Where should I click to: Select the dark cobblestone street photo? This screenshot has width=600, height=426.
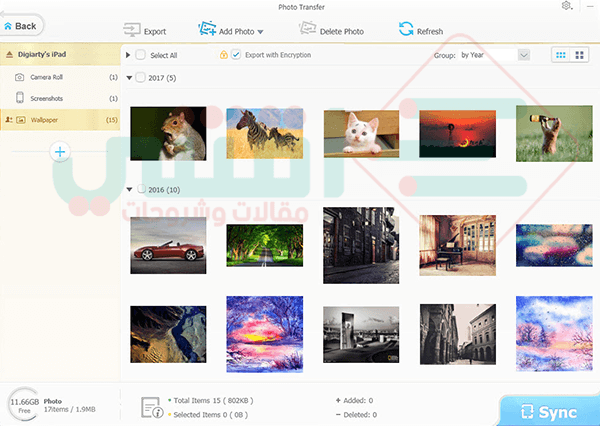click(361, 245)
